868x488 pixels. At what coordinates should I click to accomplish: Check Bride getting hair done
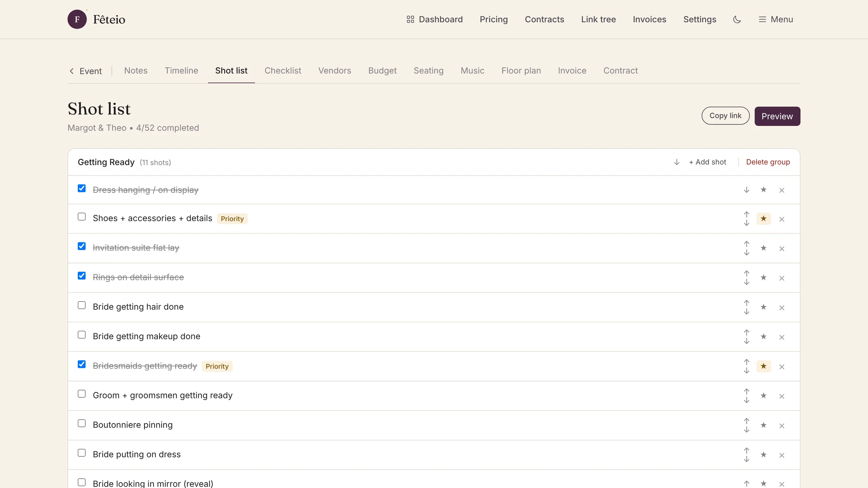click(x=82, y=305)
